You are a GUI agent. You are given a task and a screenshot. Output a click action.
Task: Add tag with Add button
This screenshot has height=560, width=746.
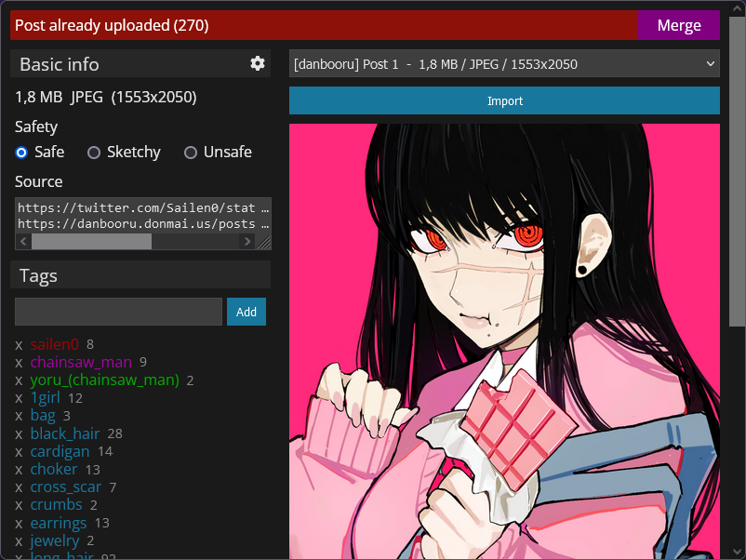tap(246, 312)
